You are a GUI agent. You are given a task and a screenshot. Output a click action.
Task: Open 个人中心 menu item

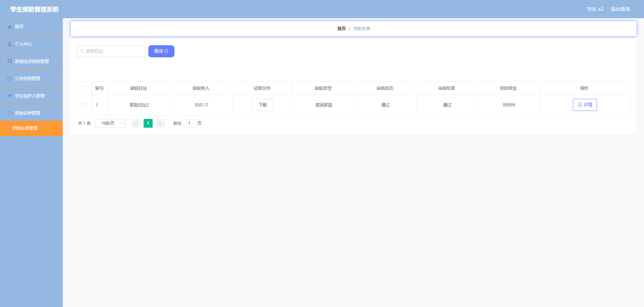coord(31,44)
